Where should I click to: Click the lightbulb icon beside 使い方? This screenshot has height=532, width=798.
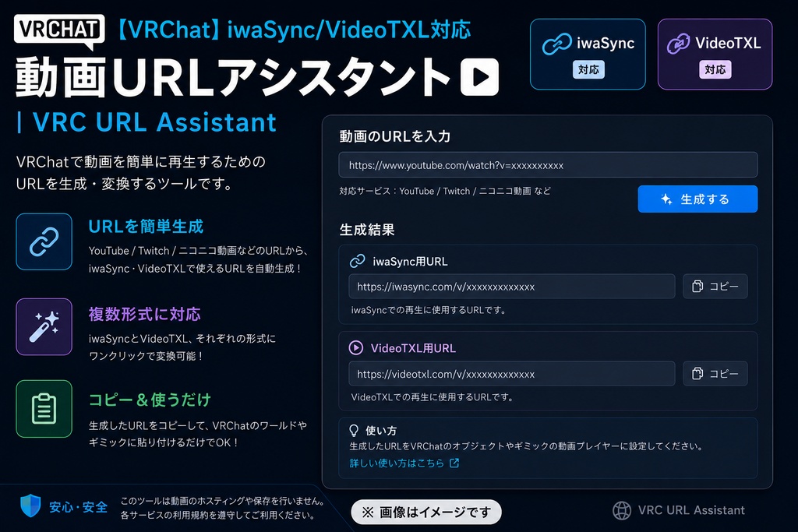354,431
